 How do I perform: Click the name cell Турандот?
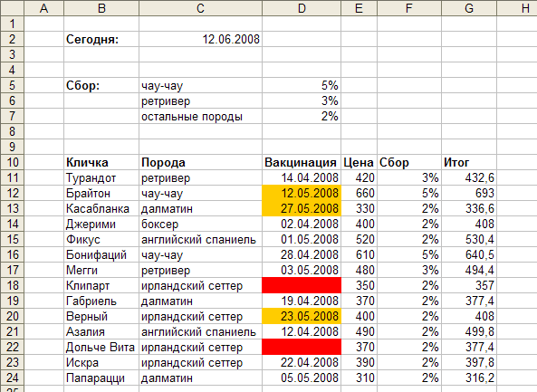pos(101,178)
